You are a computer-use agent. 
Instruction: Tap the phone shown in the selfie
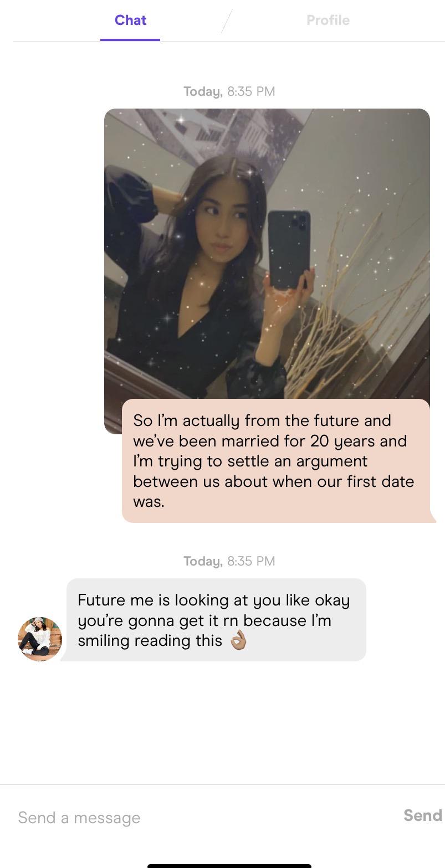(x=289, y=249)
